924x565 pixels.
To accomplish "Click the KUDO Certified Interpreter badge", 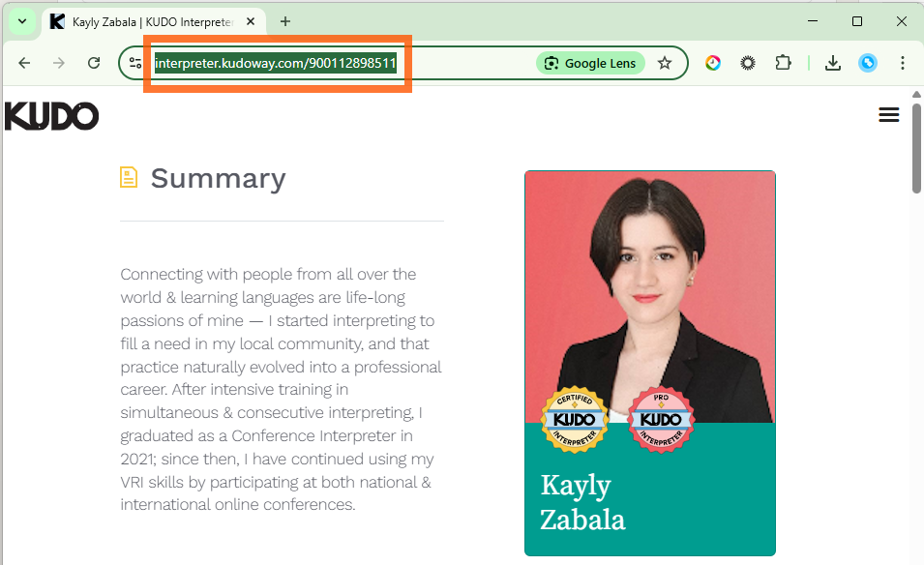I will click(x=575, y=420).
